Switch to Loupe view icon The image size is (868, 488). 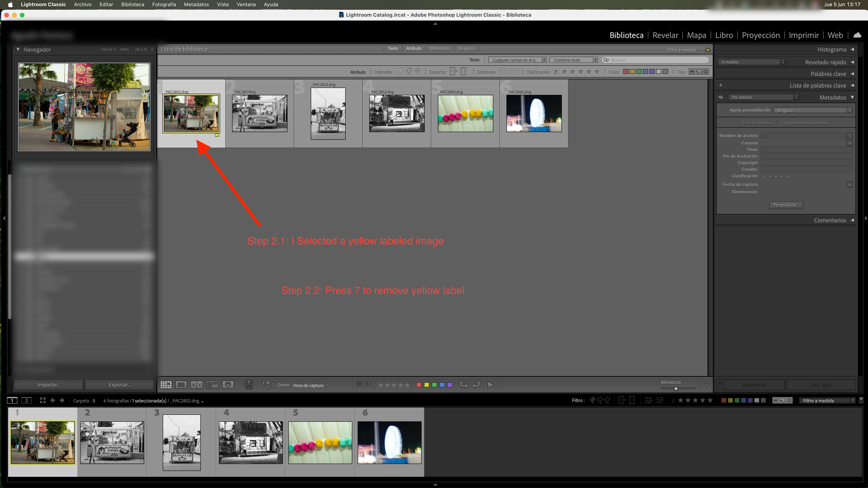pos(181,385)
